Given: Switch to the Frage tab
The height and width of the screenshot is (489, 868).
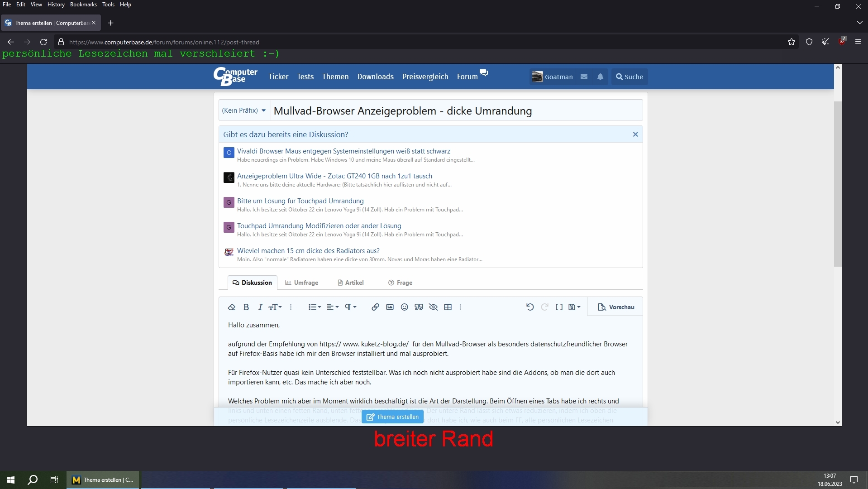Looking at the screenshot, I should coord(400,283).
